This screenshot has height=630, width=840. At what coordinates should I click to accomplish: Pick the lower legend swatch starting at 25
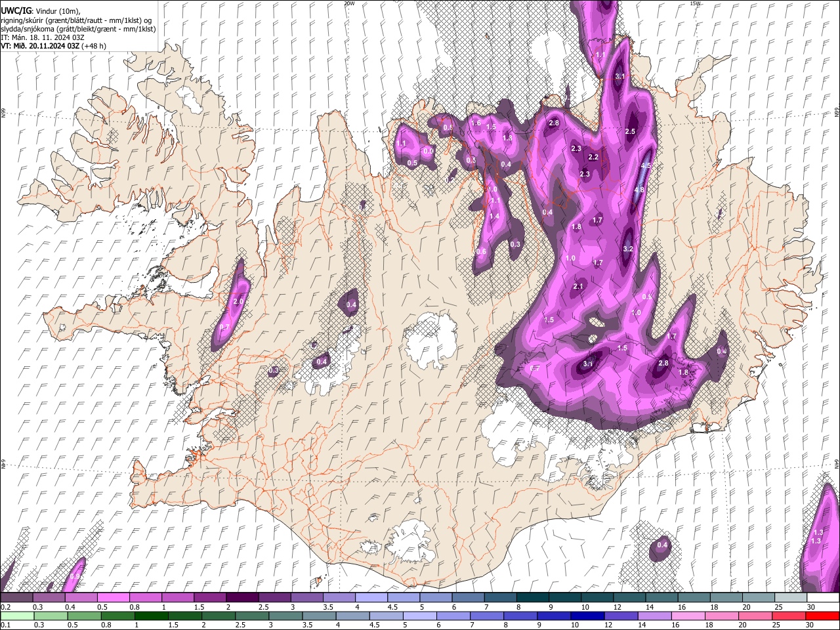pyautogui.click(x=788, y=616)
